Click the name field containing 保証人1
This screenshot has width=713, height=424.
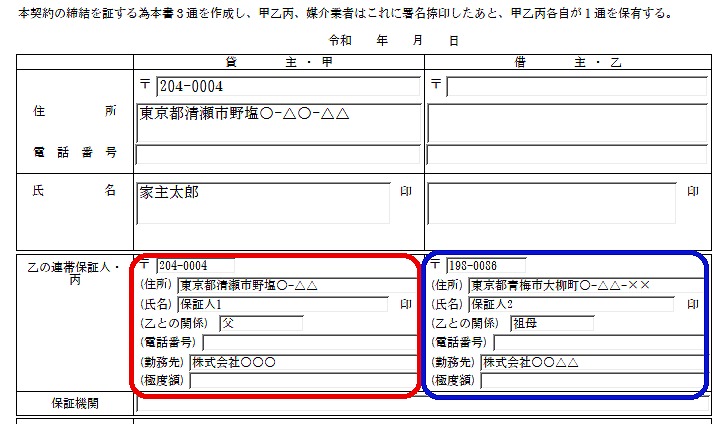(x=282, y=304)
